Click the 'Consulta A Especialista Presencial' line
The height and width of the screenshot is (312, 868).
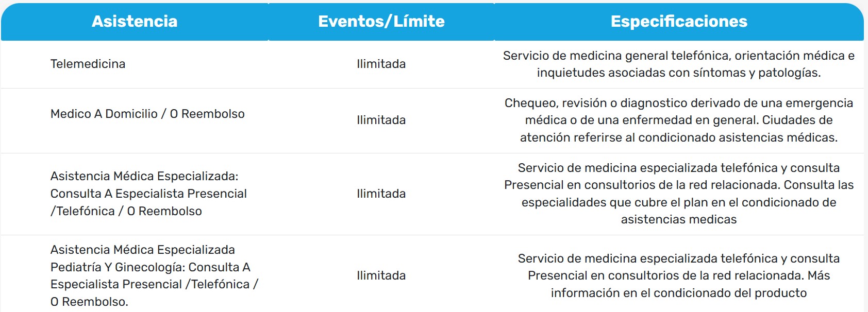(x=148, y=194)
